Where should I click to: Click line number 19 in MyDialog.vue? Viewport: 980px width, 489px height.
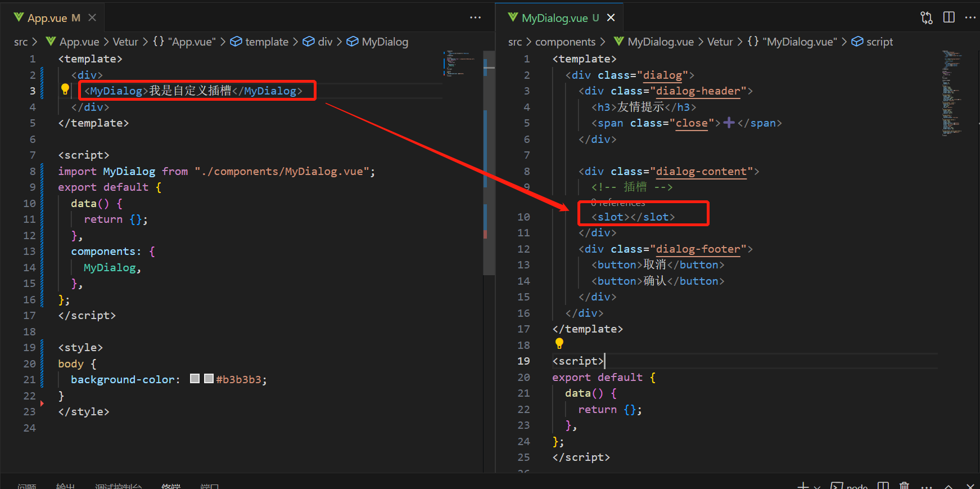tap(523, 361)
